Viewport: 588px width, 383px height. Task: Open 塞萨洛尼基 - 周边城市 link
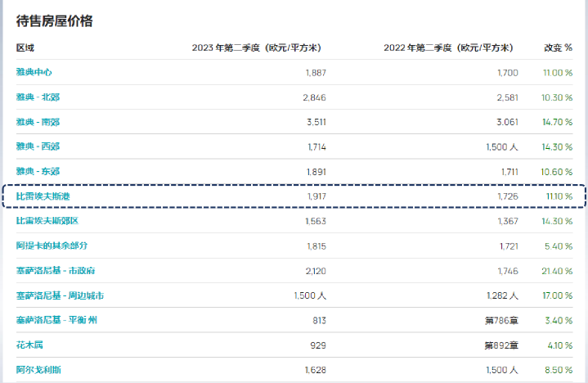pyautogui.click(x=60, y=295)
